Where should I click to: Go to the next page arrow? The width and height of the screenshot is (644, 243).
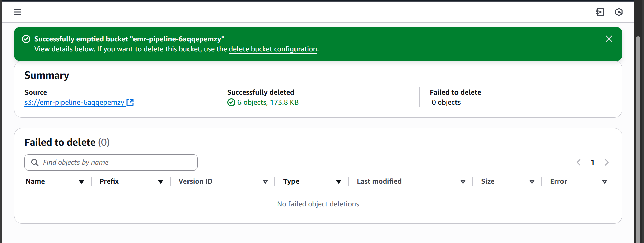click(x=607, y=162)
